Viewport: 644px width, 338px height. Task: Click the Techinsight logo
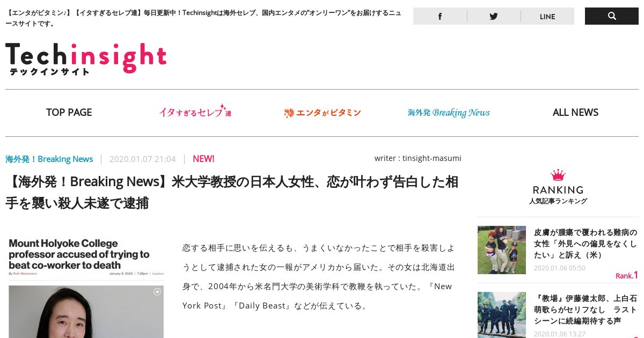(86, 58)
